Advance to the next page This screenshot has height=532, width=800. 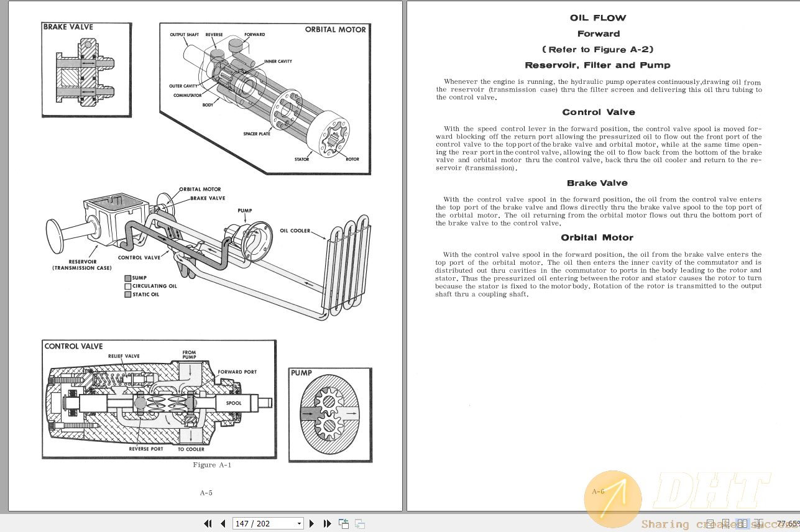(311, 523)
